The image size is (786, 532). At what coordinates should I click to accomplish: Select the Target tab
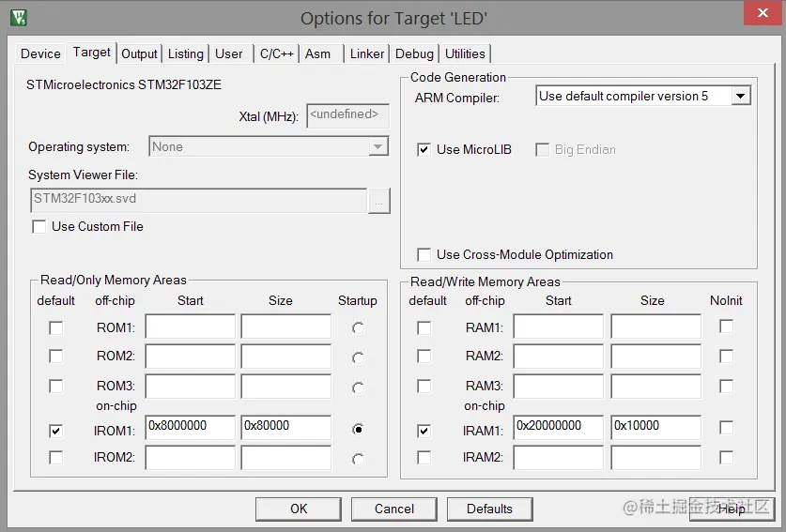click(91, 53)
